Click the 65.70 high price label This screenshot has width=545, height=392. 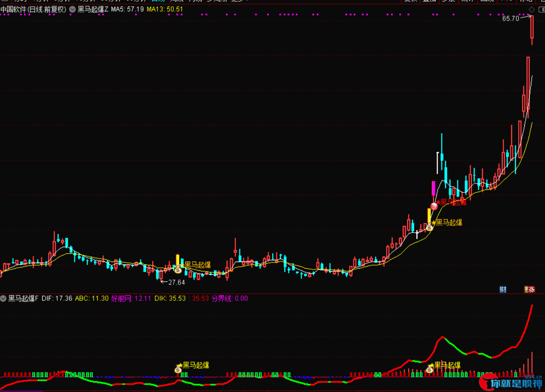click(511, 18)
